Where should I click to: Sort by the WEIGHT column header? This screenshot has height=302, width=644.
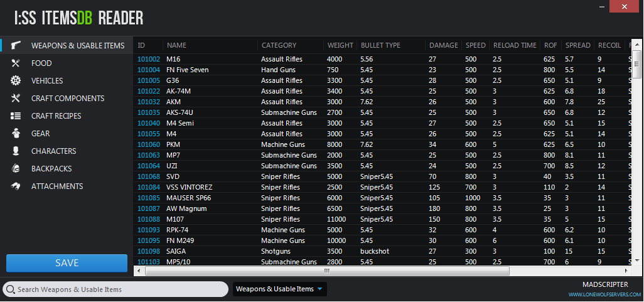tap(340, 45)
